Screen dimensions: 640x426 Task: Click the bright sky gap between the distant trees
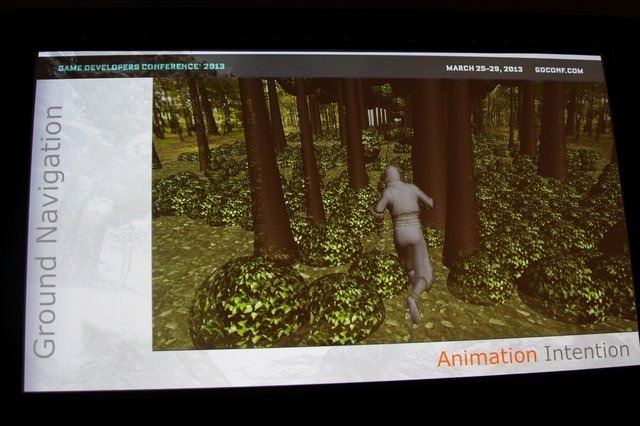point(377,113)
